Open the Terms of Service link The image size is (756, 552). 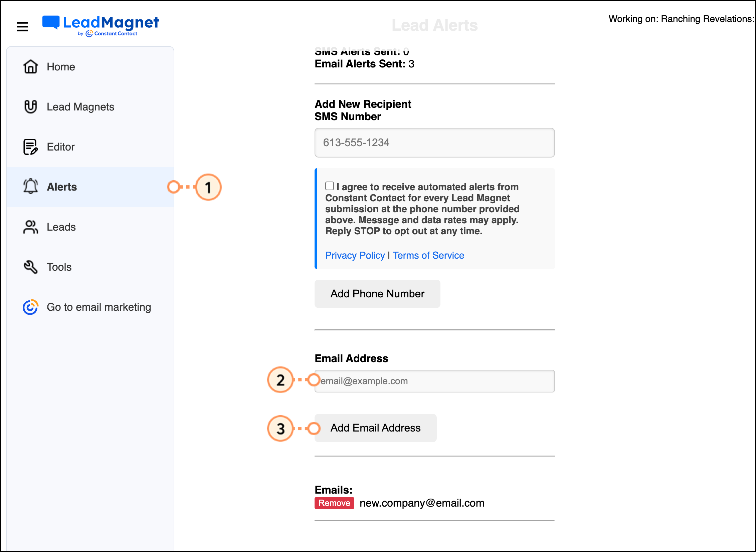(428, 255)
